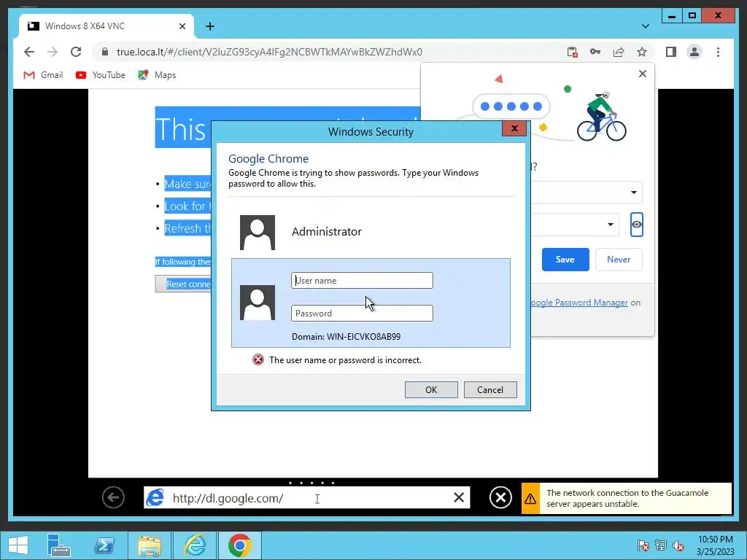The image size is (747, 560).
Task: Switch to Chrome in the taskbar
Action: point(239,545)
